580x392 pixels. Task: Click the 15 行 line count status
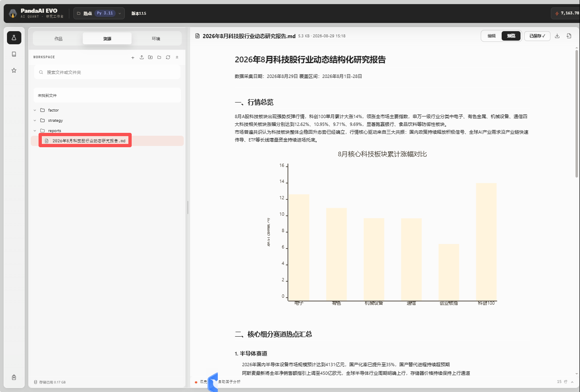562,382
